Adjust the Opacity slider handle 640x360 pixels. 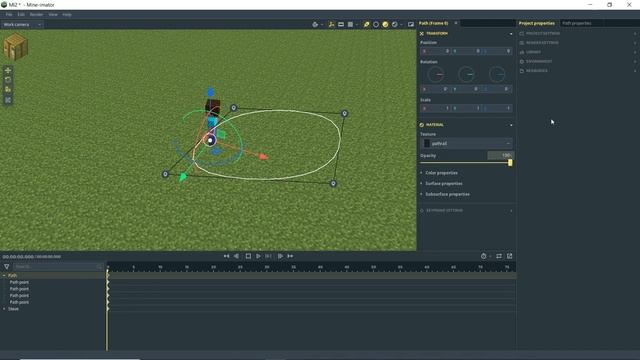(x=510, y=163)
